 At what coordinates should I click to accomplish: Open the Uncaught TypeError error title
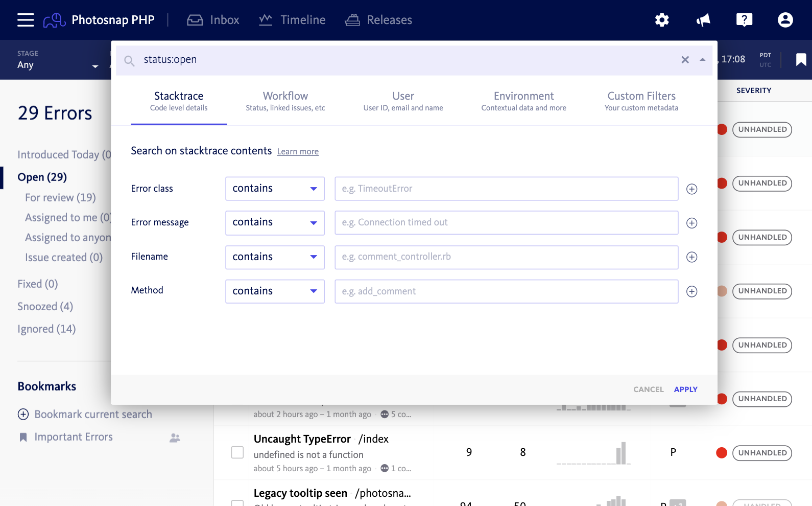pyautogui.click(x=302, y=439)
